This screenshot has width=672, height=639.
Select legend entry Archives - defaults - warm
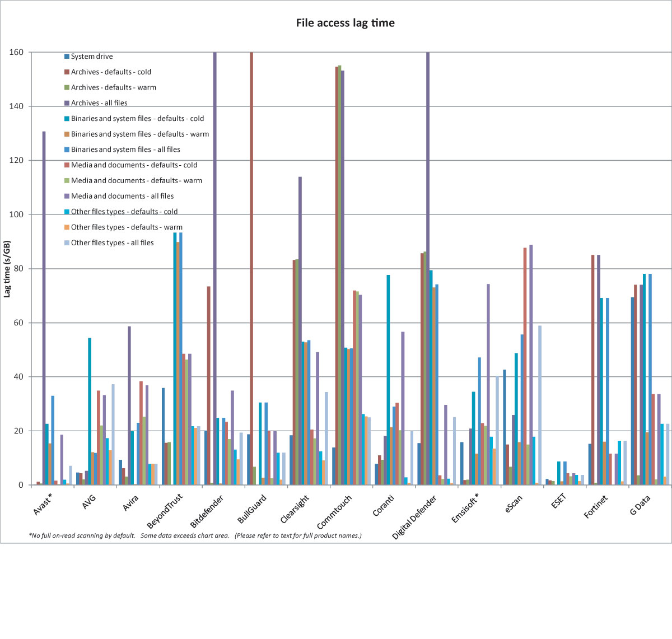point(110,87)
